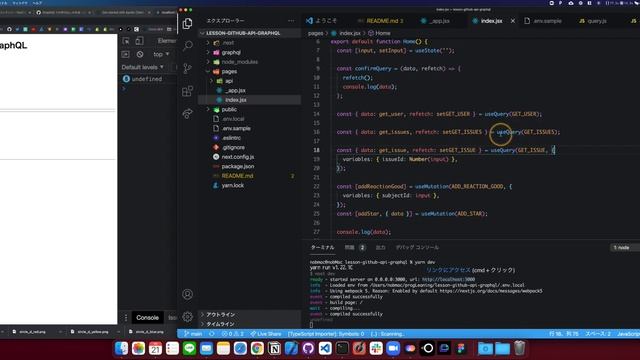The width and height of the screenshot is (640, 360).
Task: Expand the public folder
Action: (208, 109)
